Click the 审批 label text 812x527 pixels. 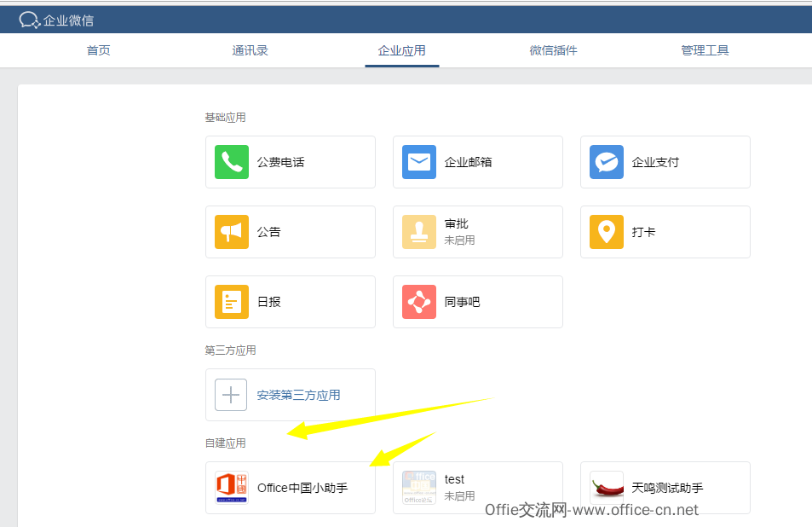(456, 224)
